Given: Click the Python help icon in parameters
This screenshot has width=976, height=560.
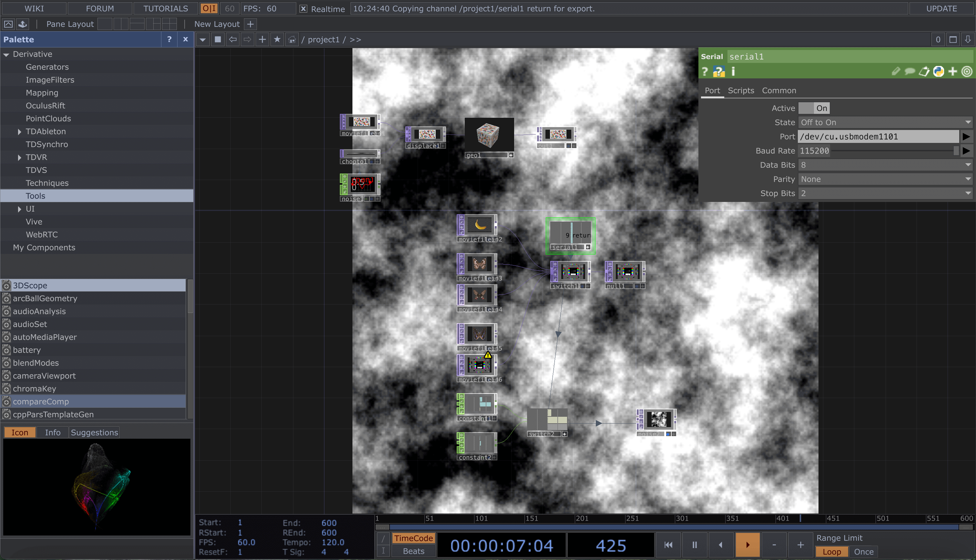Looking at the screenshot, I should click(x=719, y=72).
